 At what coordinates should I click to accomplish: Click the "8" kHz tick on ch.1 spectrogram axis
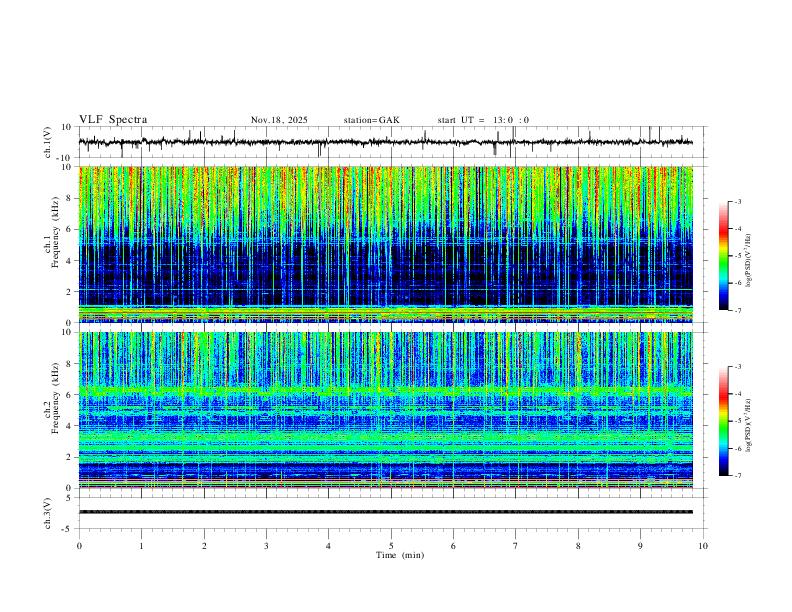coord(70,198)
